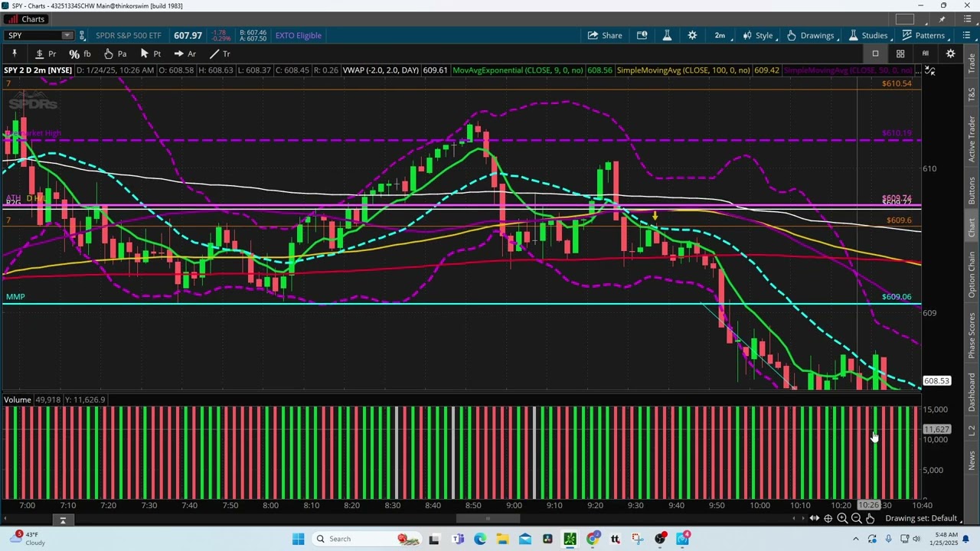Click the zoom in magnifier icon
980x551 pixels.
pyautogui.click(x=842, y=518)
